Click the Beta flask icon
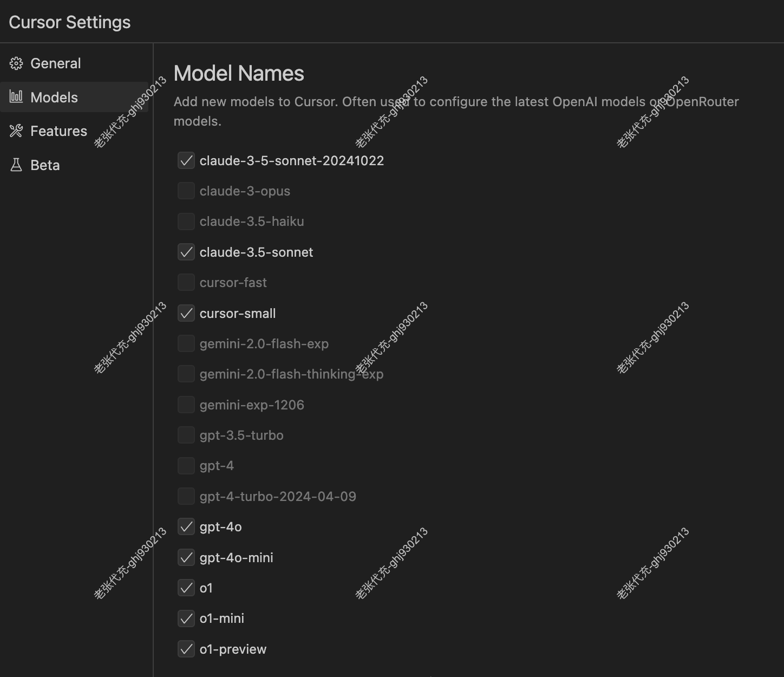This screenshot has width=784, height=677. tap(16, 165)
